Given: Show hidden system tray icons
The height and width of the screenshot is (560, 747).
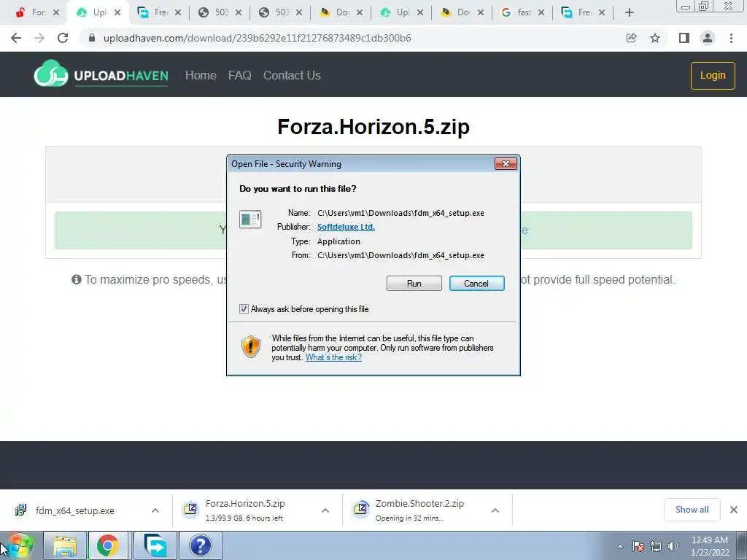Looking at the screenshot, I should [620, 546].
